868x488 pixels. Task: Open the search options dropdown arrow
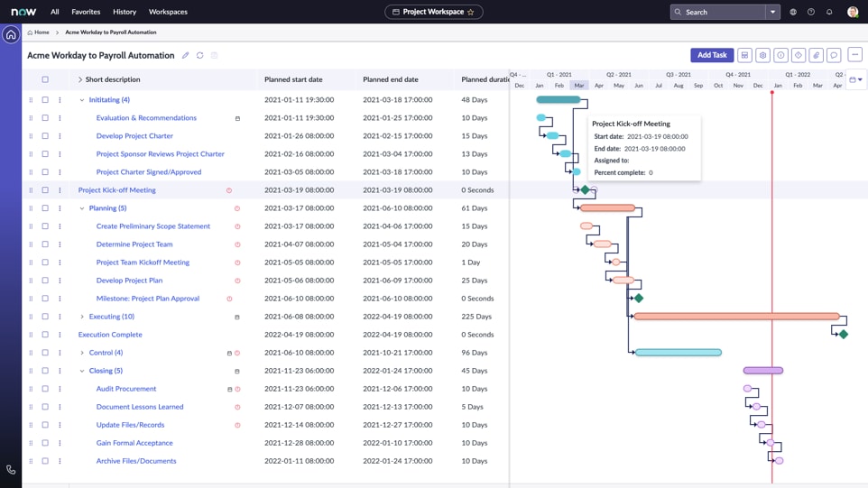point(772,12)
